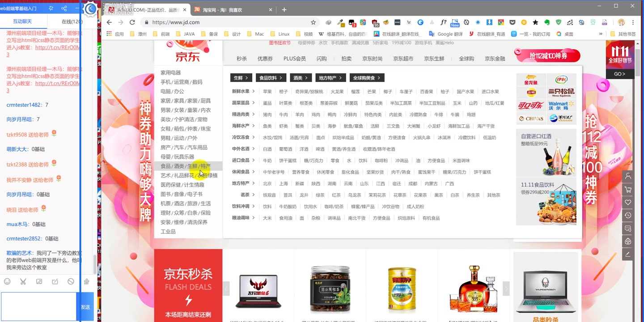644x322 pixels.
Task: Open the 牛奶酸奶 link under 饮料冲调
Action: [288, 207]
